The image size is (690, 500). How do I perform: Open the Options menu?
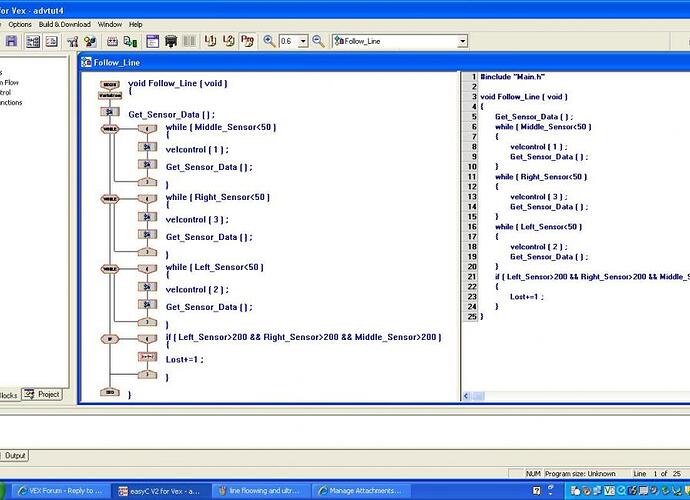(20, 24)
